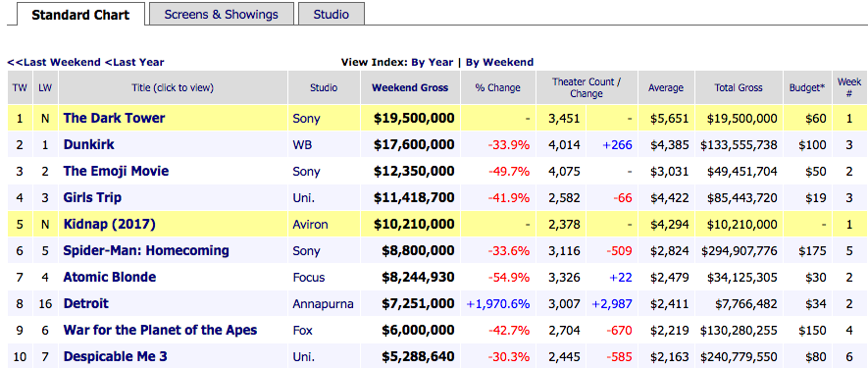The height and width of the screenshot is (368, 868).
Task: View Girls Trip details
Action: tap(92, 198)
